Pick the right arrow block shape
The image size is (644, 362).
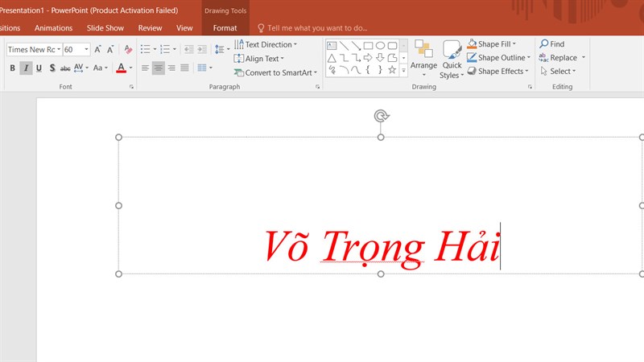pyautogui.click(x=369, y=58)
